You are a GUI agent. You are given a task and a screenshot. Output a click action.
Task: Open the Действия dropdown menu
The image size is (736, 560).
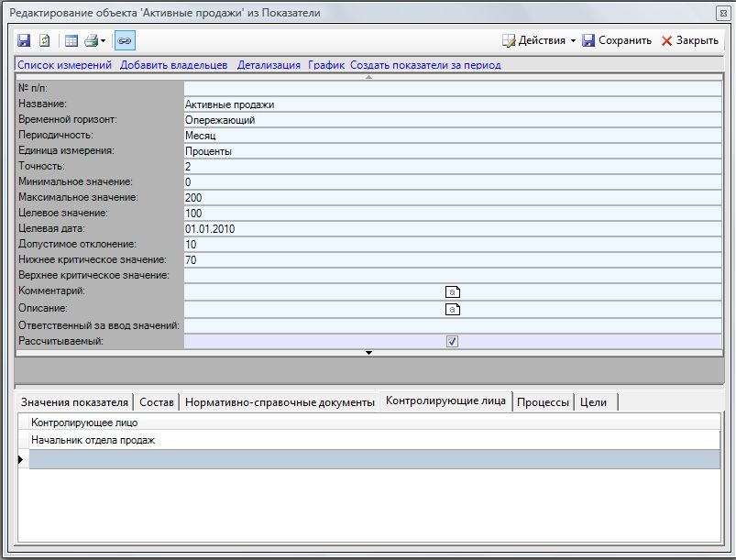tap(540, 40)
